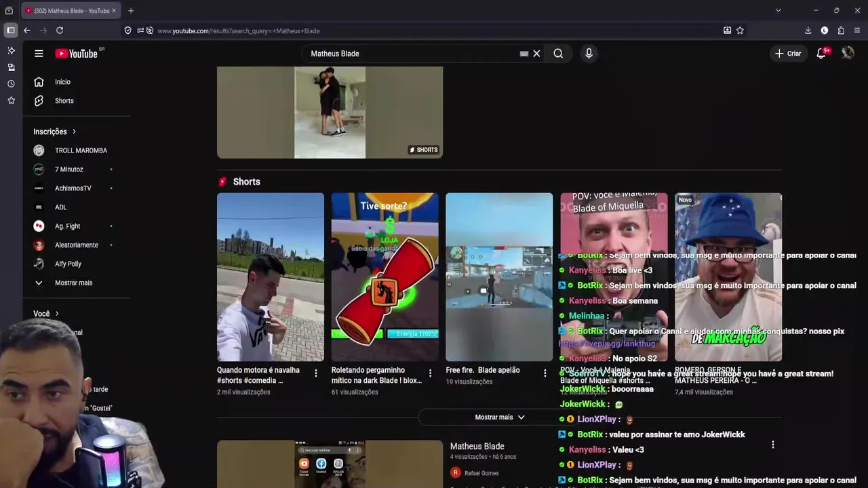Open the extensions puzzle icon

point(841,30)
